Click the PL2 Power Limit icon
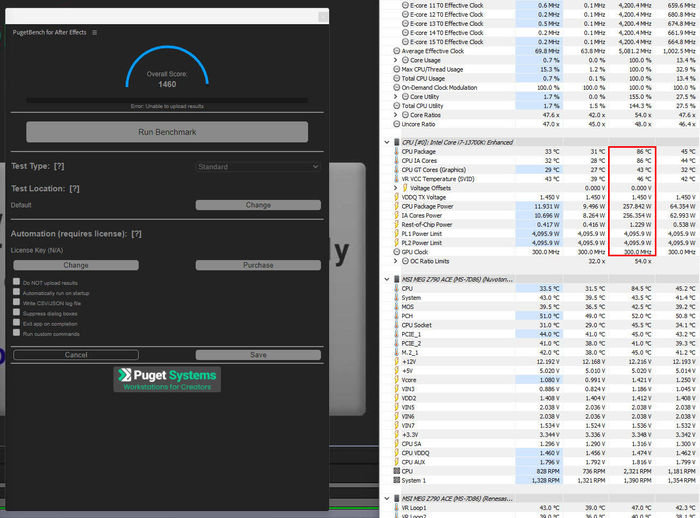The image size is (700, 518). point(396,243)
